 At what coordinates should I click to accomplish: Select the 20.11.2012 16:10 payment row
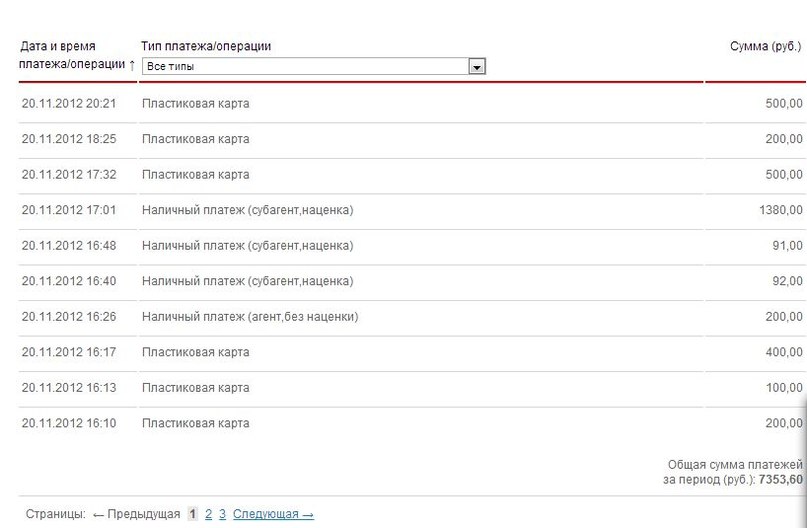pyautogui.click(x=412, y=423)
